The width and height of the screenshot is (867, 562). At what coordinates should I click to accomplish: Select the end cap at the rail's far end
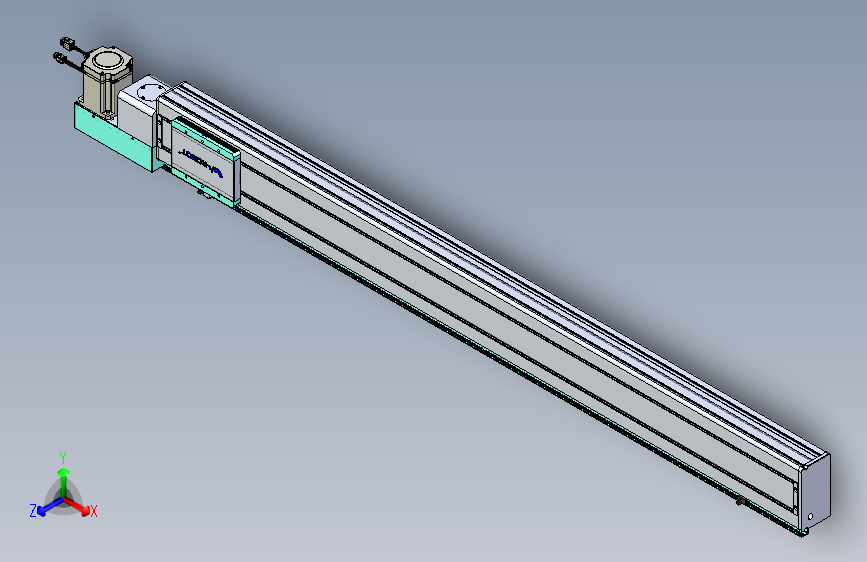(814, 494)
